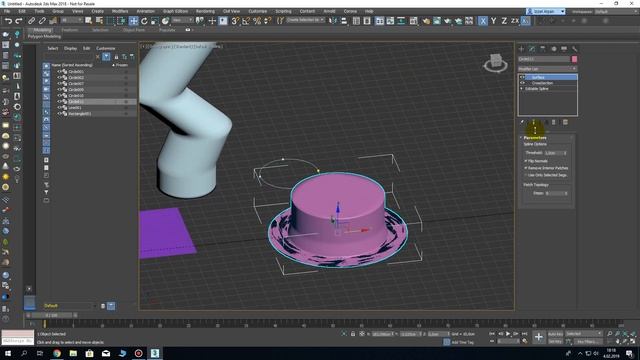The image size is (640, 360).
Task: Click the Threshold value field
Action: (553, 153)
